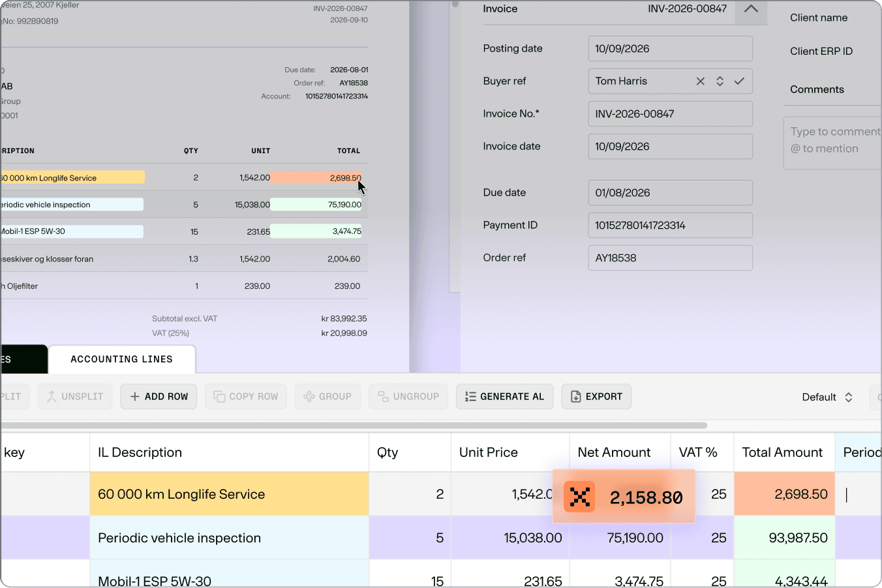Click the orange icon beside 2,158.80
The width and height of the screenshot is (882, 588).
(x=579, y=497)
